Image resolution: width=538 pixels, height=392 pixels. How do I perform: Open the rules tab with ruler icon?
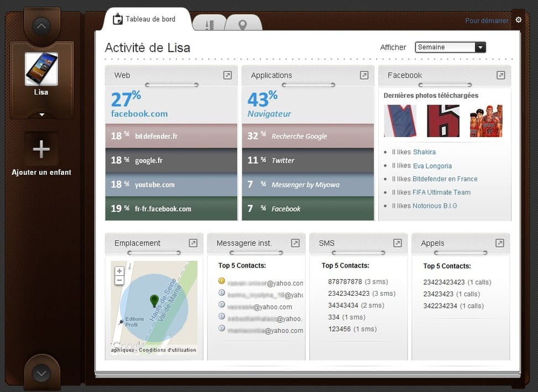tap(210, 24)
